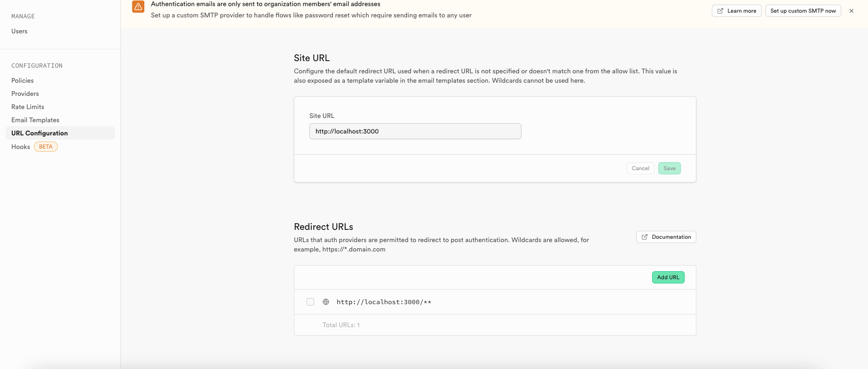Open the Hooks page
868x369 pixels.
[x=21, y=147]
